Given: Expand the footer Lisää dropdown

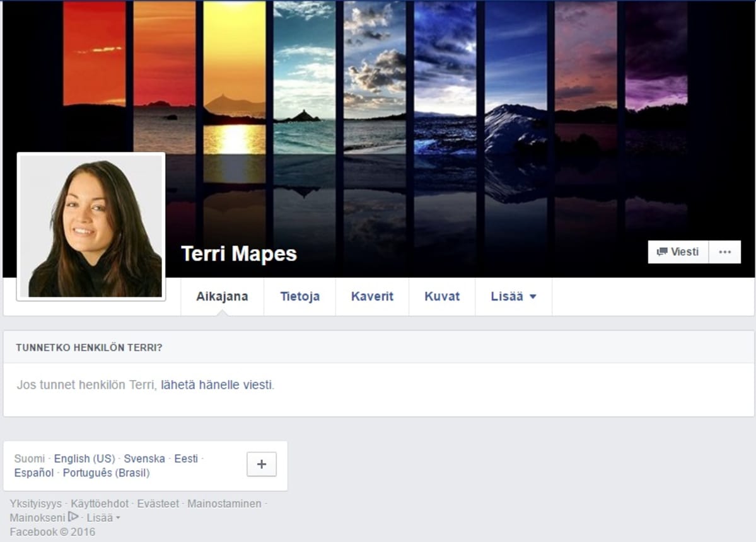Looking at the screenshot, I should coord(103,518).
